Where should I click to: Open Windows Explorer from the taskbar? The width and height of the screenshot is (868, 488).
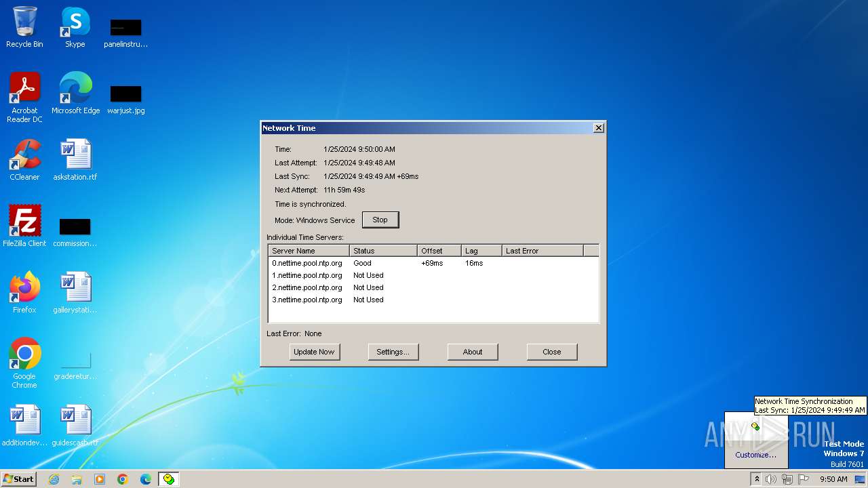click(x=77, y=479)
